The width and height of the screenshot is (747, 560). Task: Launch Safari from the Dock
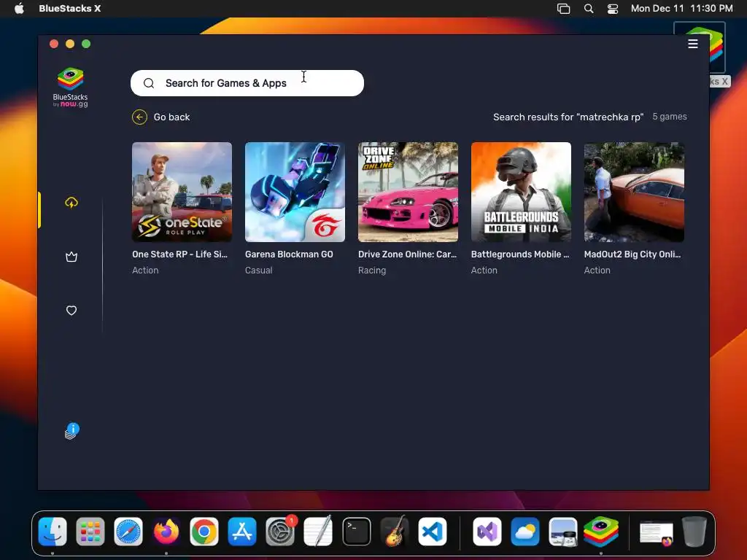pos(128,532)
